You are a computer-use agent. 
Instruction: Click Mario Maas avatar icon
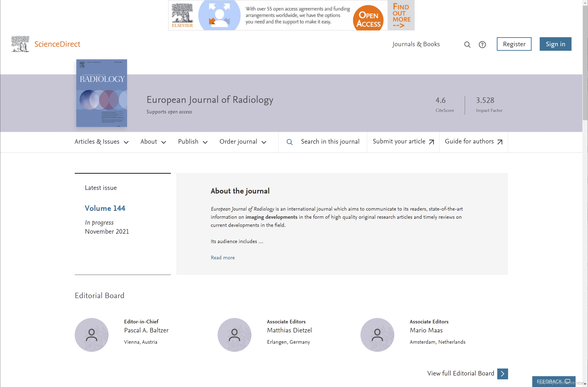tap(377, 335)
